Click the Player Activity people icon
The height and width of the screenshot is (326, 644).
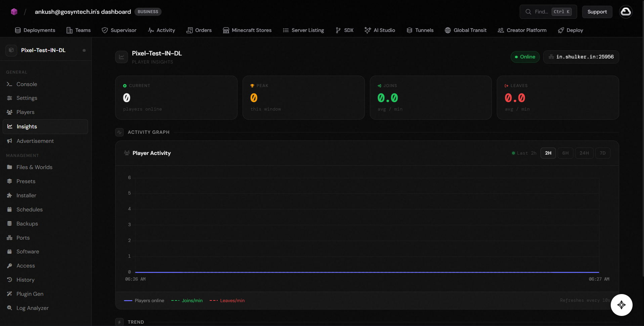(x=127, y=153)
